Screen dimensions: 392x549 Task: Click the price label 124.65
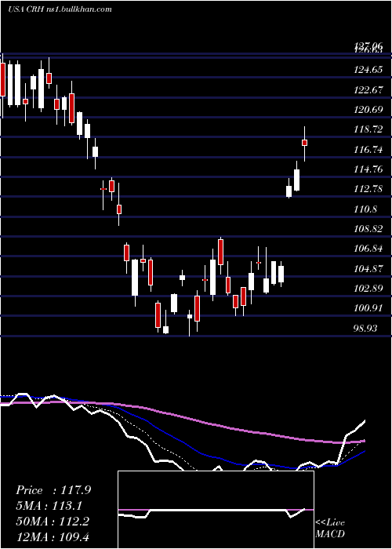pos(368,70)
